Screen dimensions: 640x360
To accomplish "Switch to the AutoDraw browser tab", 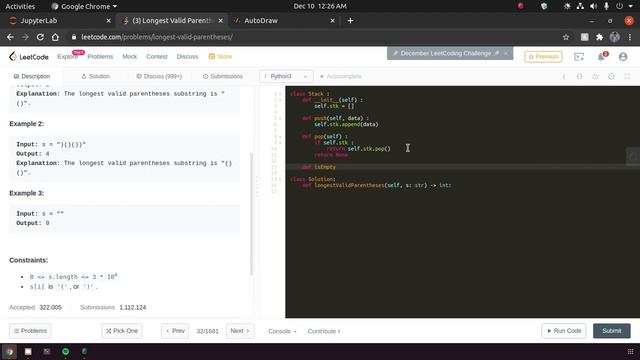I will (283, 20).
